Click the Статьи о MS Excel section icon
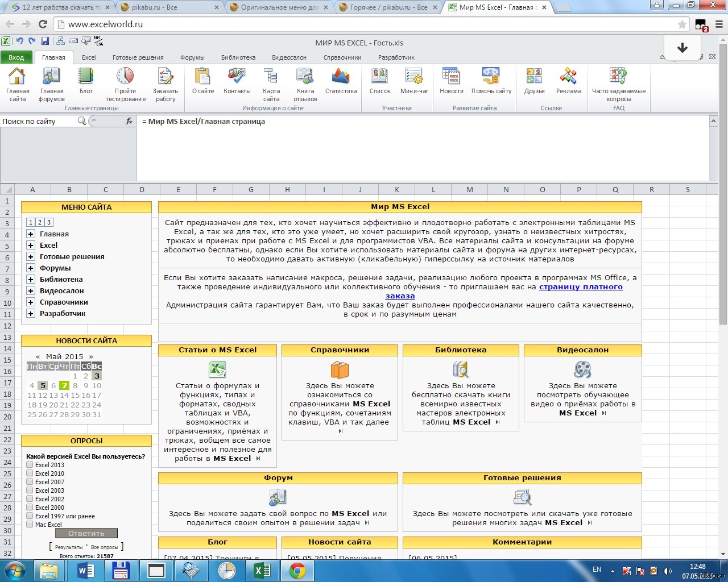The height and width of the screenshot is (582, 728). (217, 369)
